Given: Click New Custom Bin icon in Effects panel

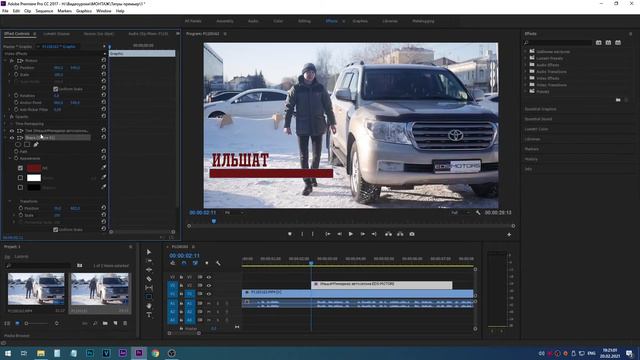Looking at the screenshot, I should coord(618,100).
